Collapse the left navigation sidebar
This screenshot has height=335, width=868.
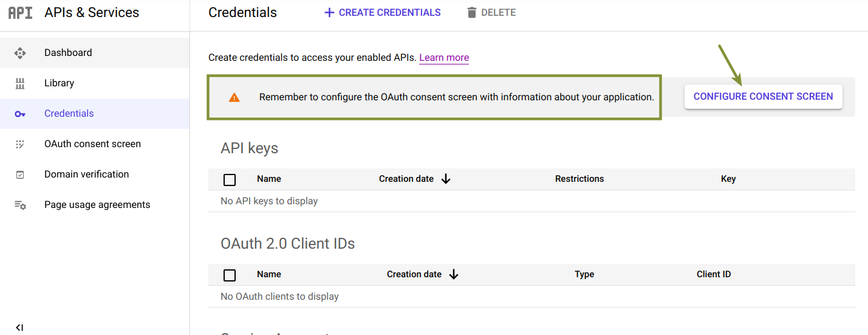[19, 328]
